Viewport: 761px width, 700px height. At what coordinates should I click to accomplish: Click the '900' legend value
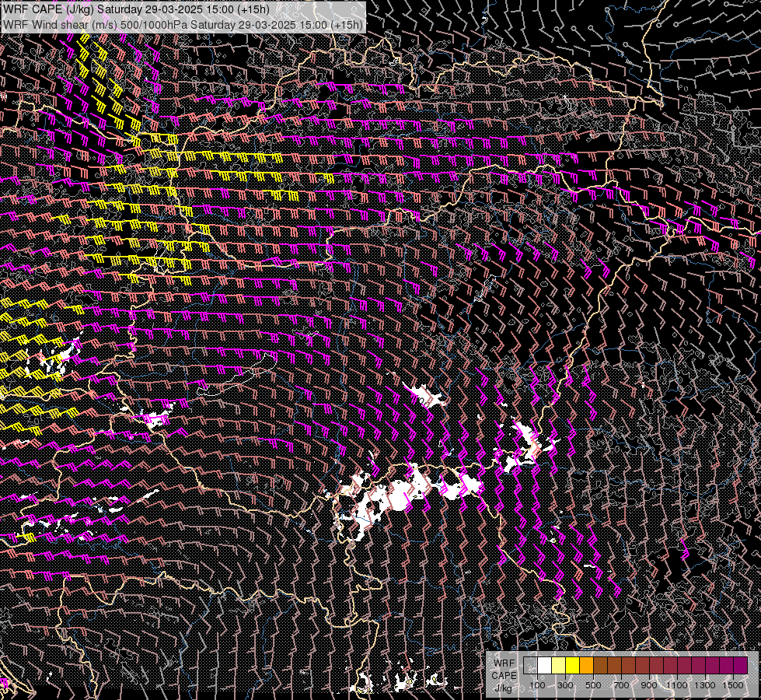649,685
